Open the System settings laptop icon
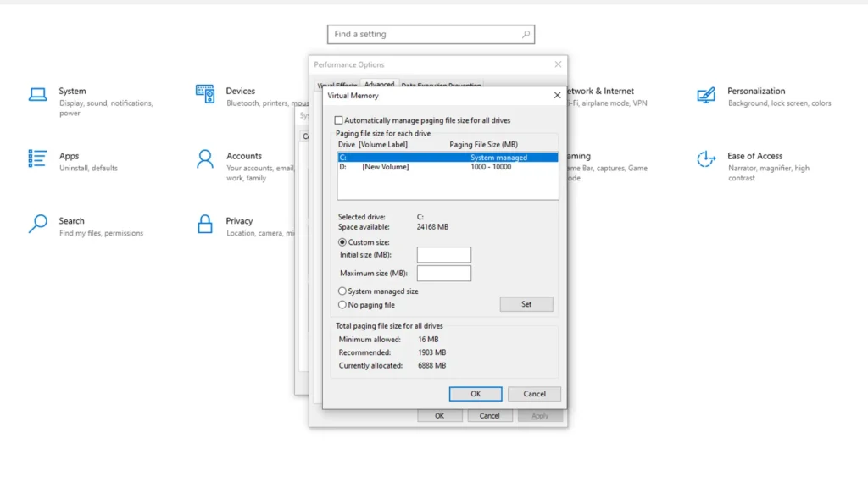868x488 pixels. coord(37,95)
